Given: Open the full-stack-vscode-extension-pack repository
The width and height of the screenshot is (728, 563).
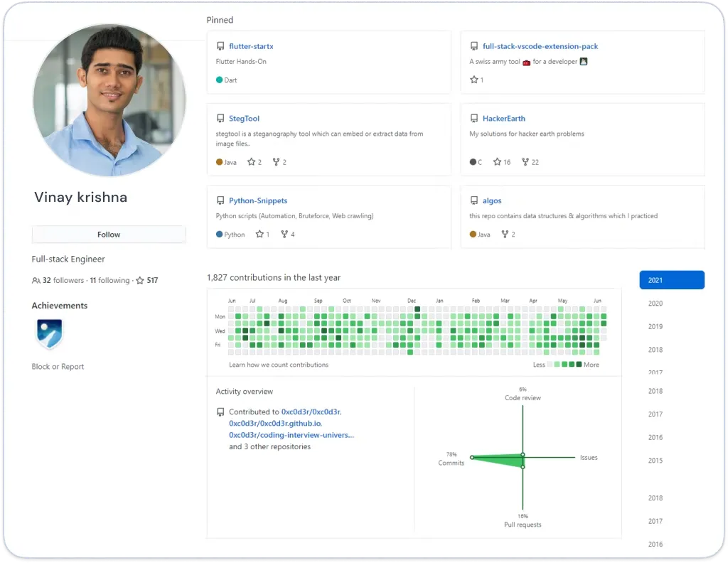Looking at the screenshot, I should coord(540,46).
